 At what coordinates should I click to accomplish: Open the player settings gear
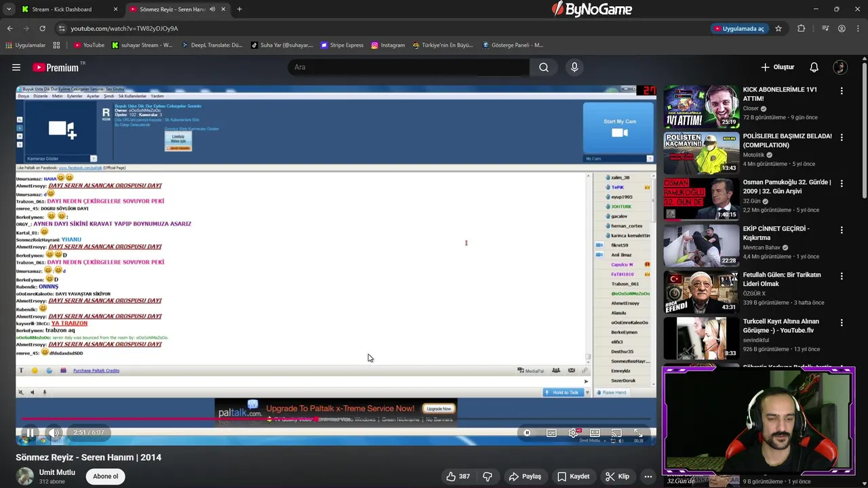[x=574, y=432]
